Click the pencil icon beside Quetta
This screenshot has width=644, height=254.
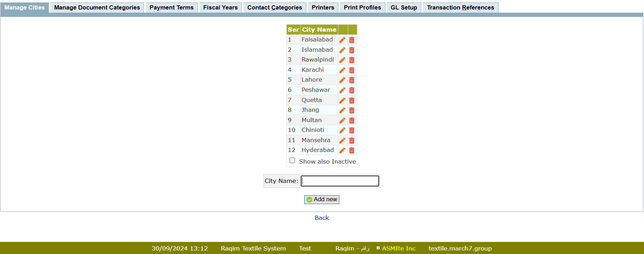click(x=342, y=100)
